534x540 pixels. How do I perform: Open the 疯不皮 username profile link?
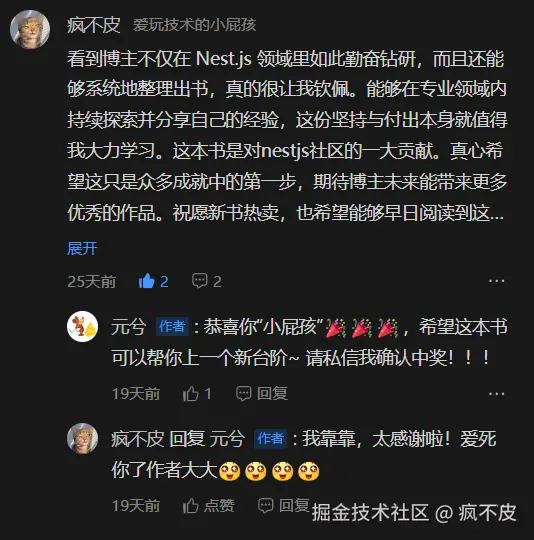click(94, 25)
